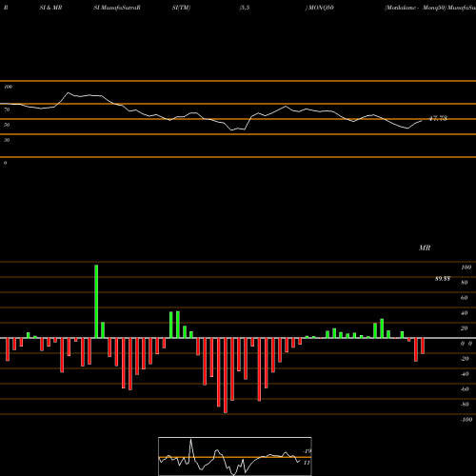Click the RSI axis label 50
Image resolution: width=476 pixels, height=476 pixels.
(7, 125)
